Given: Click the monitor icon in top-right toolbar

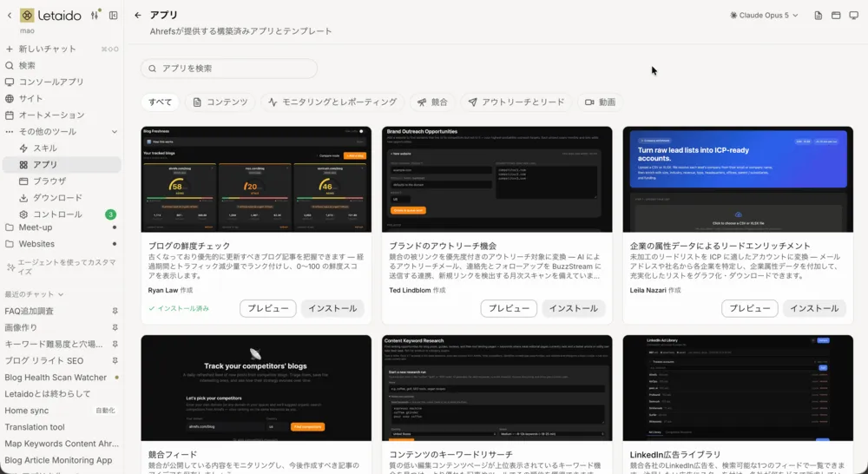Looking at the screenshot, I should coord(853,16).
